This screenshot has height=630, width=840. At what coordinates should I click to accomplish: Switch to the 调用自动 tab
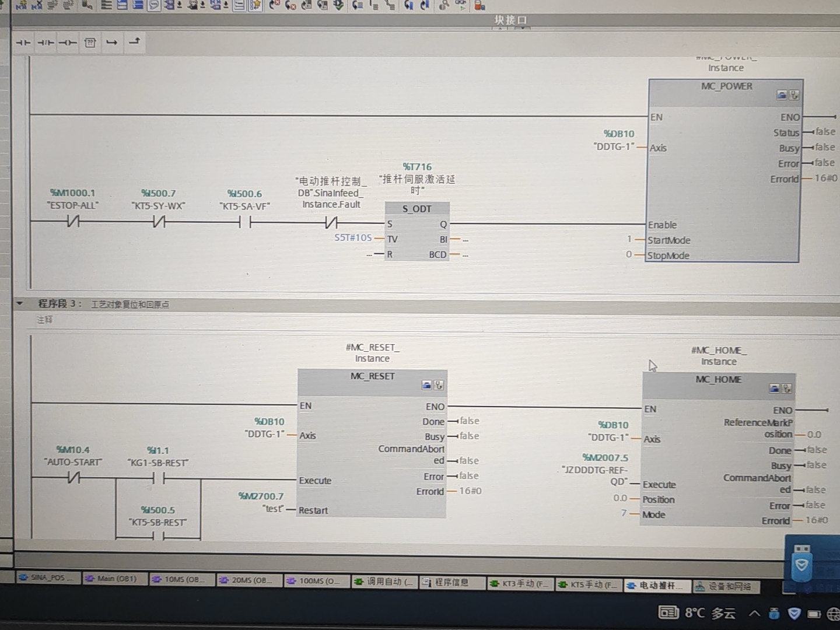pos(384,582)
